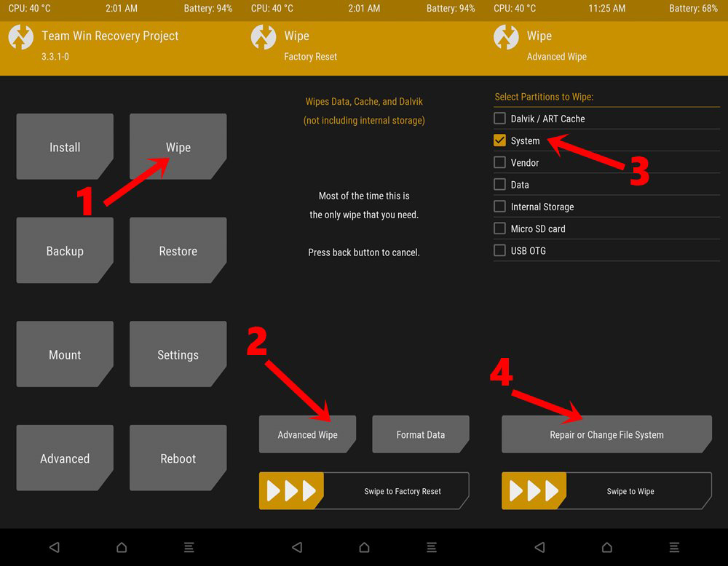
Task: Tap home icon on the main TWRP screen
Action: click(122, 547)
